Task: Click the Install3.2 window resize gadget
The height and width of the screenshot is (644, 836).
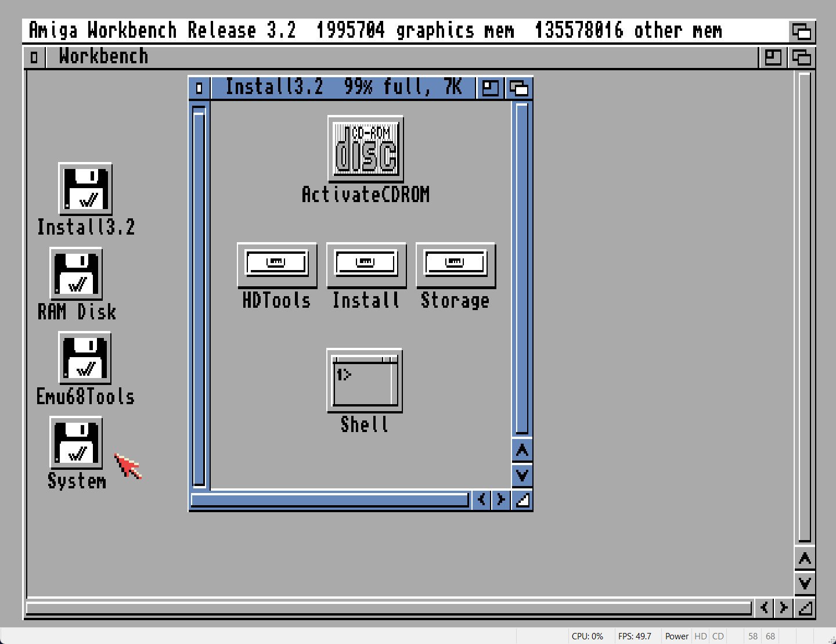Action: coord(522,499)
